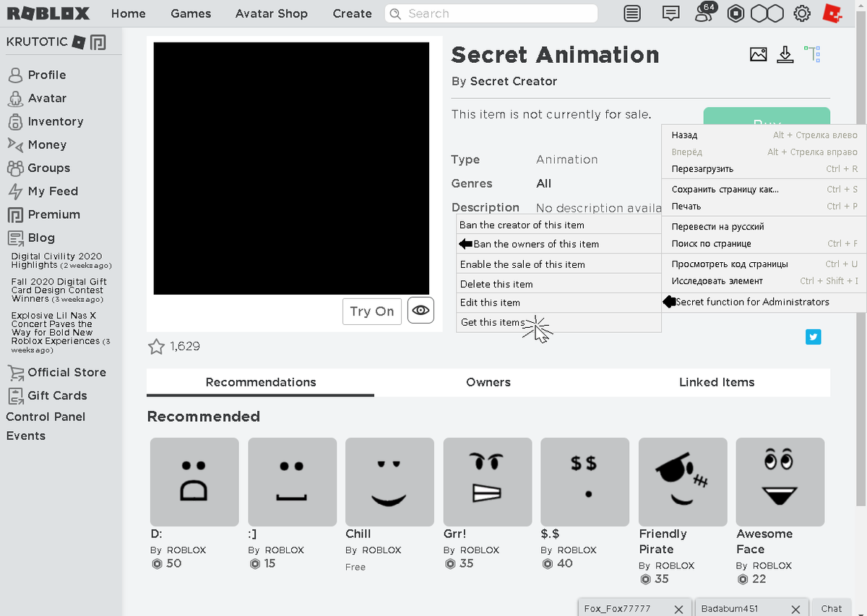Click the double hexagon icon in header
The image size is (867, 616).
point(767,14)
